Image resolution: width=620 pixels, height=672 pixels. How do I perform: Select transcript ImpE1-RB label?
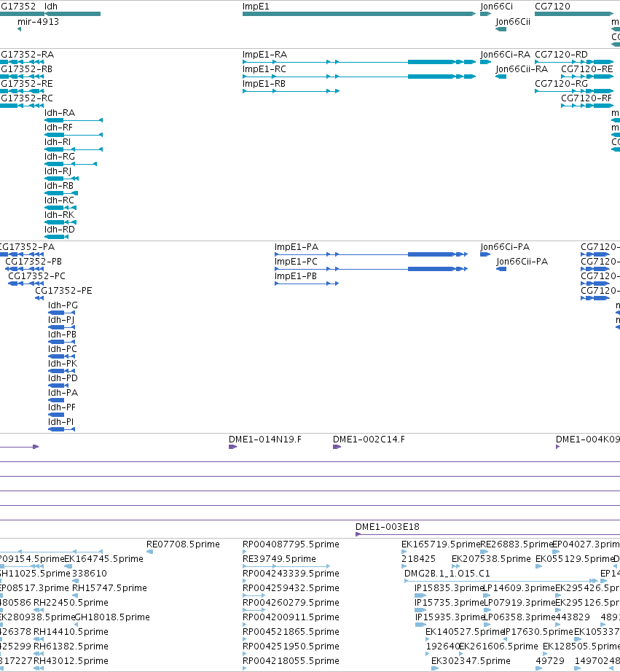[x=264, y=84]
